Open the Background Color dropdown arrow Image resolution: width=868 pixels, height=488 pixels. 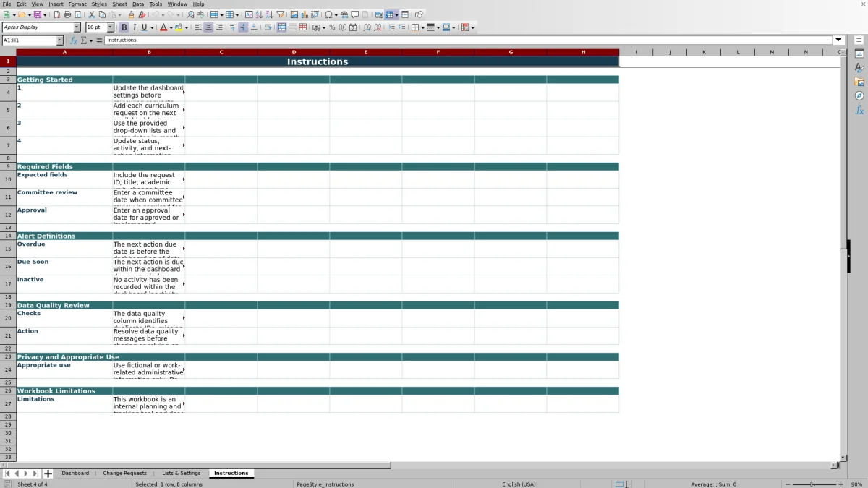(187, 27)
